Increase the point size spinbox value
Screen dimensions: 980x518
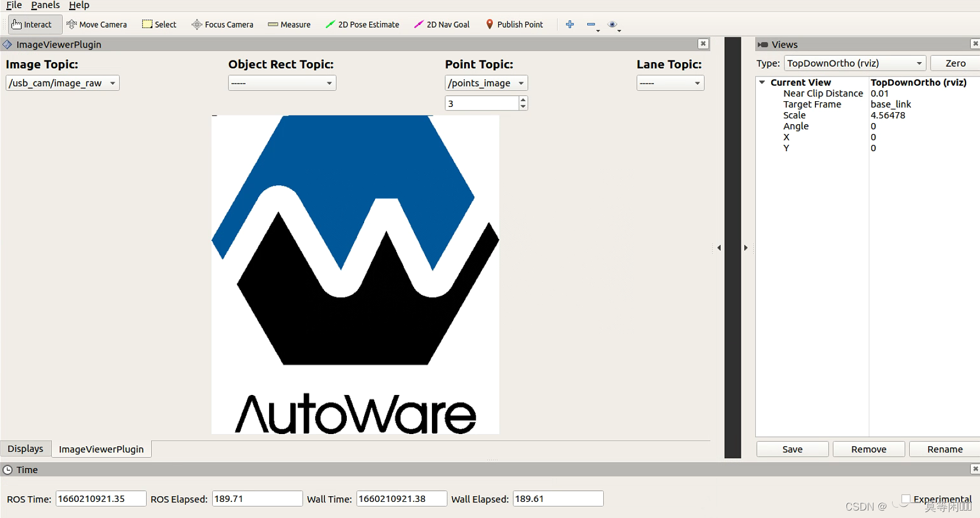(523, 99)
